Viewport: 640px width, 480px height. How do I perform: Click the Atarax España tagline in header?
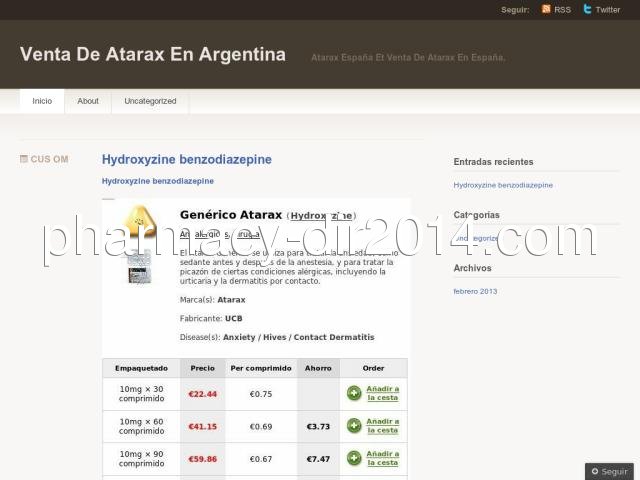coord(408,58)
